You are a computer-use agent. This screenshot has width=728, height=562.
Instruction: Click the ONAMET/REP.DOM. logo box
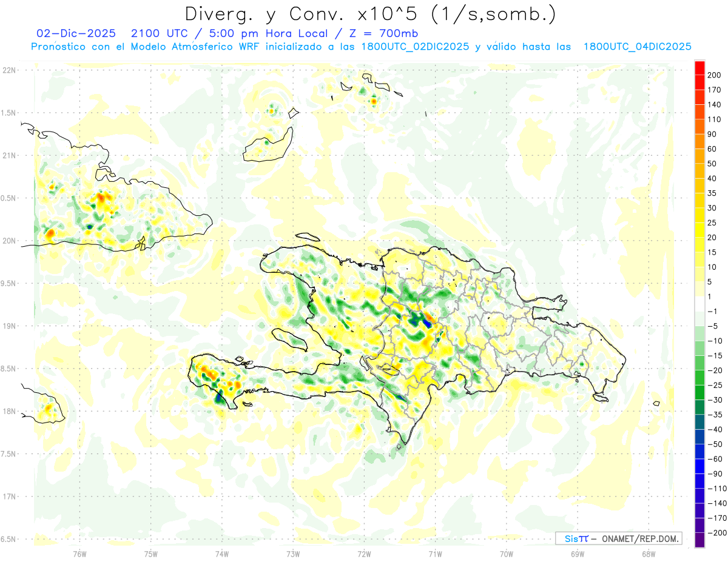pos(618,538)
